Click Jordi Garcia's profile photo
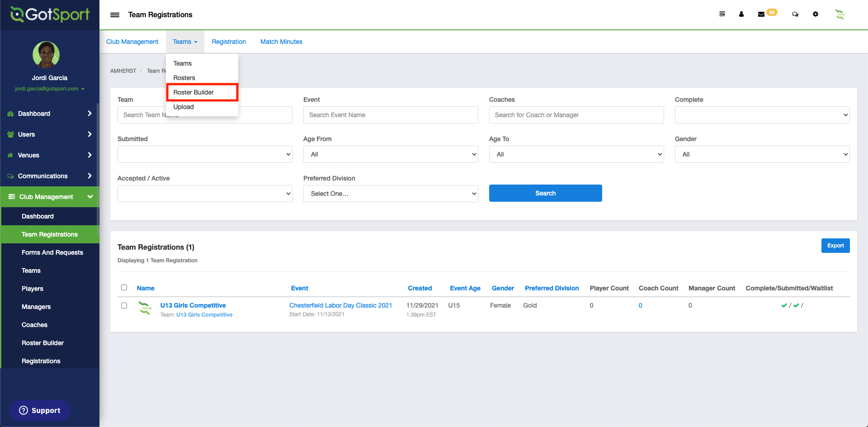Viewport: 868px width, 427px height. tap(46, 55)
